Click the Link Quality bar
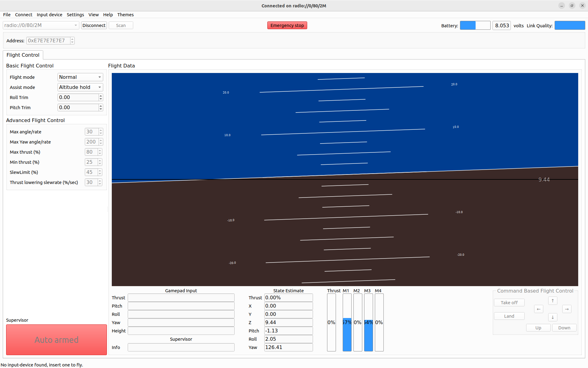This screenshot has width=588, height=368. click(x=570, y=25)
